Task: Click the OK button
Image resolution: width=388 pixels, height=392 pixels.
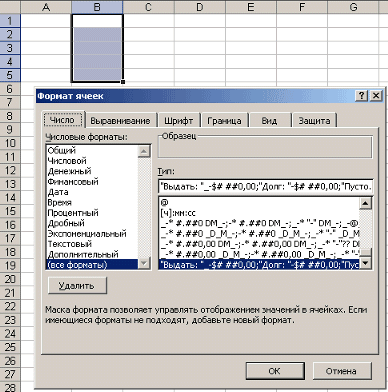Action: click(275, 371)
